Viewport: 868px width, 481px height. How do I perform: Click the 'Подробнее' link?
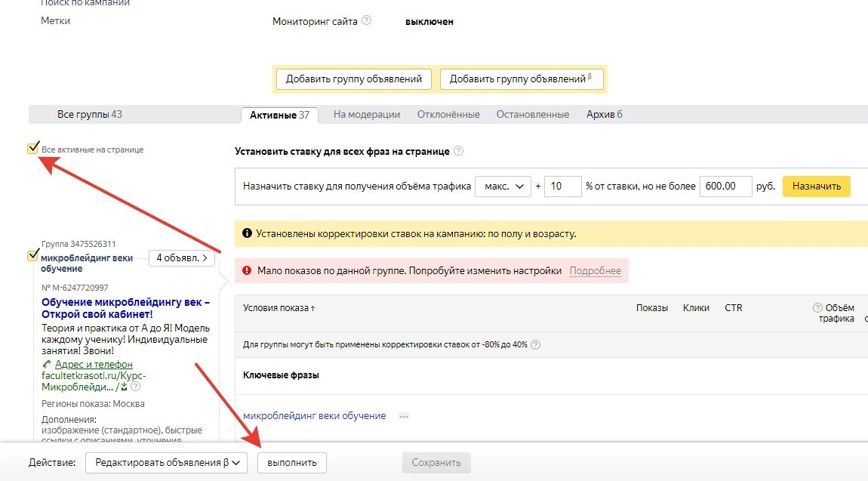[x=596, y=271]
